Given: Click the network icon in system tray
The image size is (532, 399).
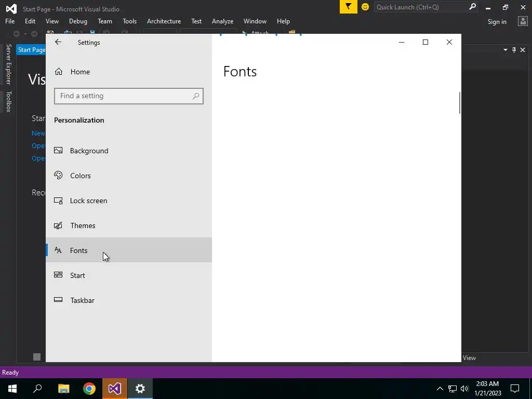Looking at the screenshot, I should pos(453,389).
